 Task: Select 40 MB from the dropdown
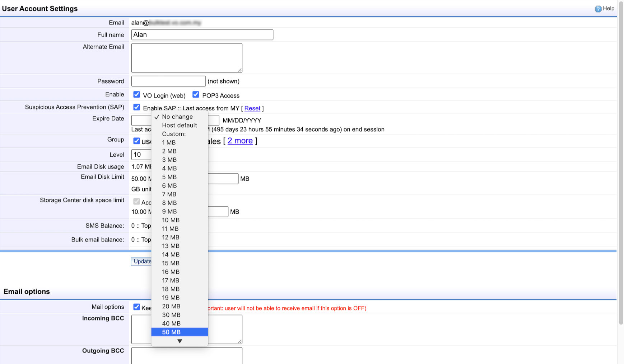pos(171,323)
